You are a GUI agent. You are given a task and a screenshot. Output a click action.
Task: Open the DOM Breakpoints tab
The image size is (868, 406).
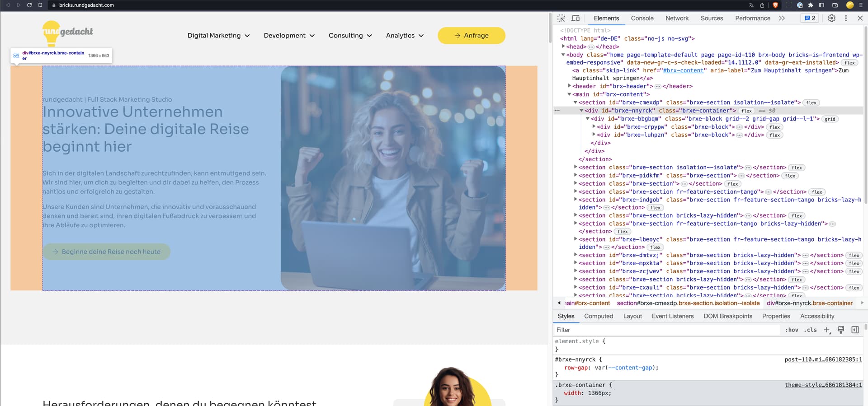pos(728,316)
